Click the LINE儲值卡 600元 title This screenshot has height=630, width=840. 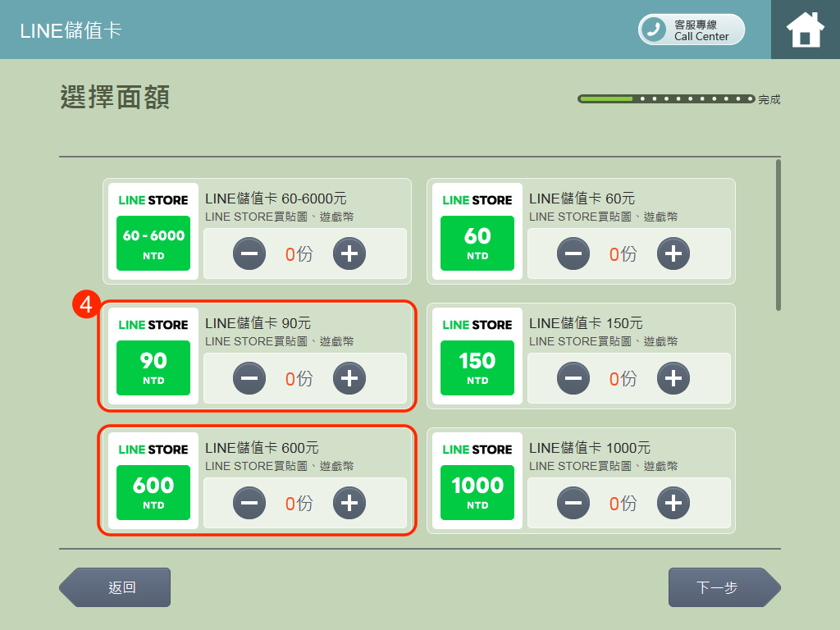click(x=262, y=449)
